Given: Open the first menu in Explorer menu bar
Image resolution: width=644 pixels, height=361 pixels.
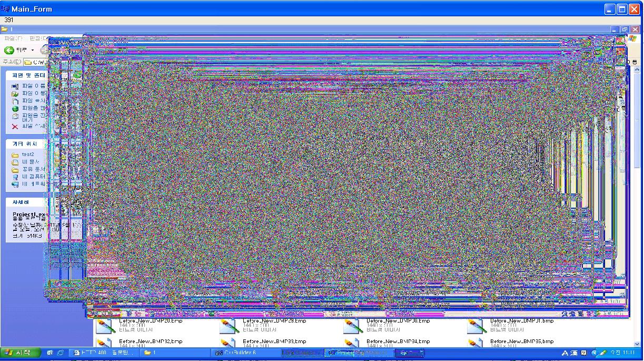Looking at the screenshot, I should [13, 38].
